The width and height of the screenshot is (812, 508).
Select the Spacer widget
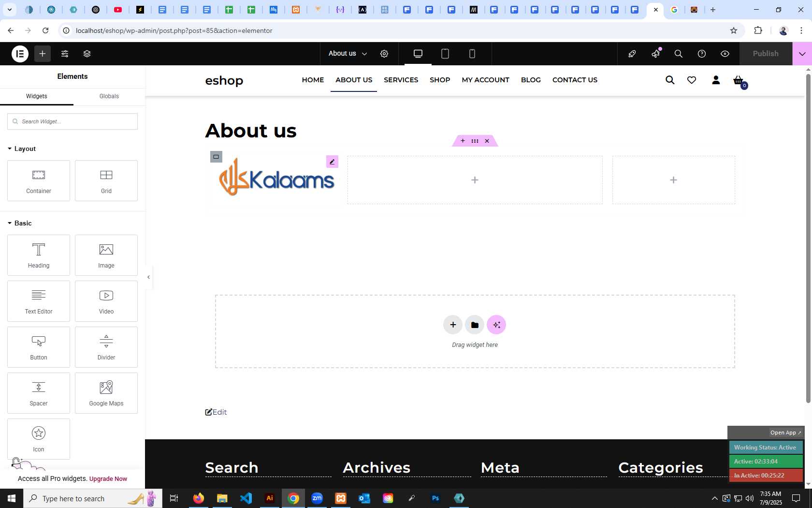[39, 393]
